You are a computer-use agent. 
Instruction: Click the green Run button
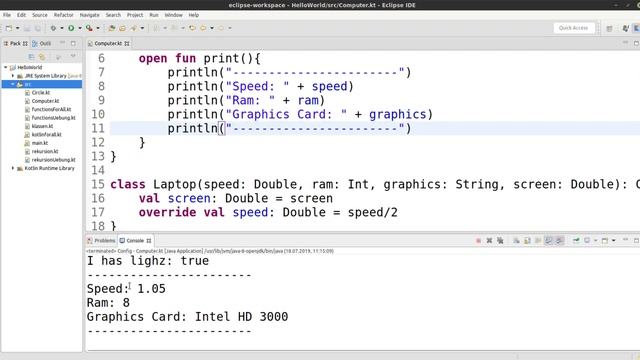point(71,28)
